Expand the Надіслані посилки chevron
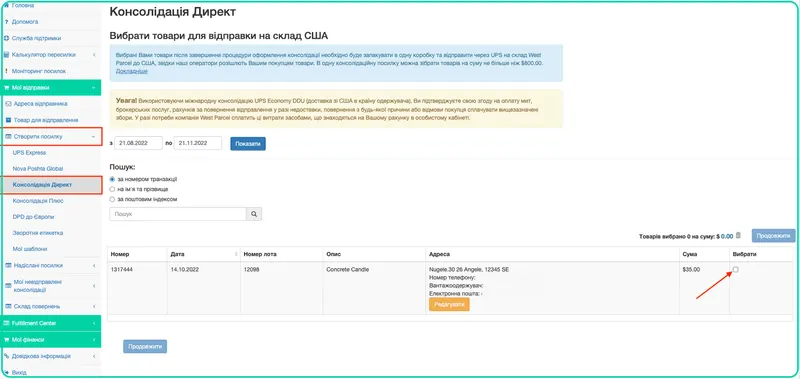The image size is (800, 379). (94, 265)
